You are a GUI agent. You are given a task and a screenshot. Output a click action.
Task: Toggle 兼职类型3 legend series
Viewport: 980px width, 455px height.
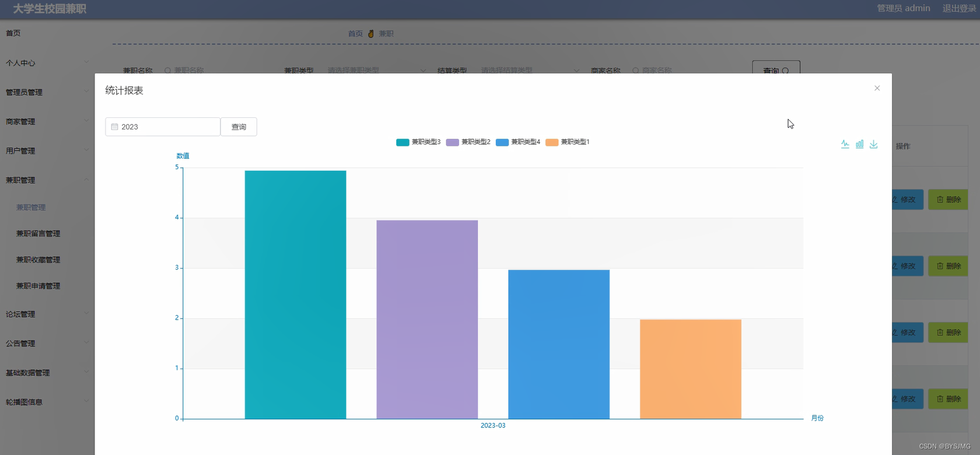tap(418, 142)
